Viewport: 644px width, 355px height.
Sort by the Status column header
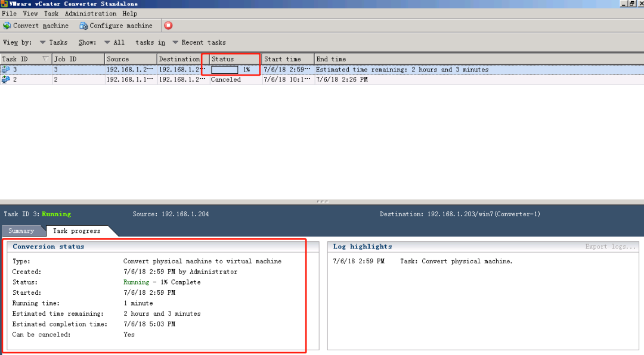tap(236, 59)
